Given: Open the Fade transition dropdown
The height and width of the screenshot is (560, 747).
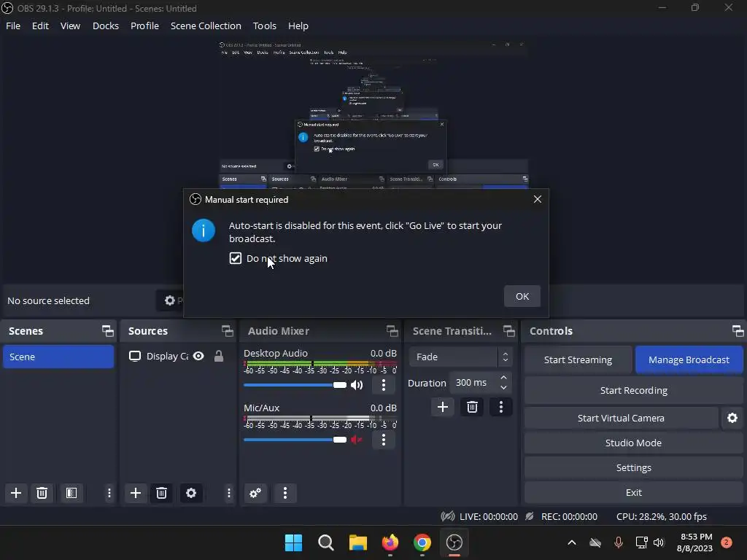Looking at the screenshot, I should click(x=460, y=357).
